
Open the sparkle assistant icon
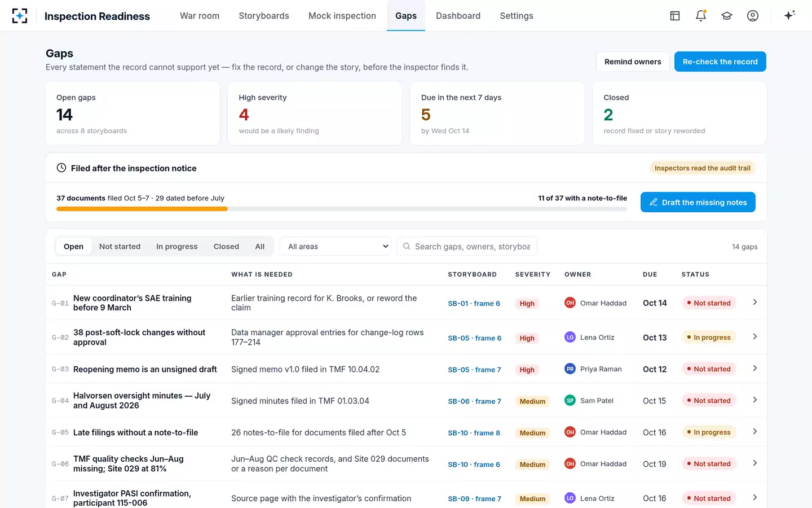pos(789,15)
